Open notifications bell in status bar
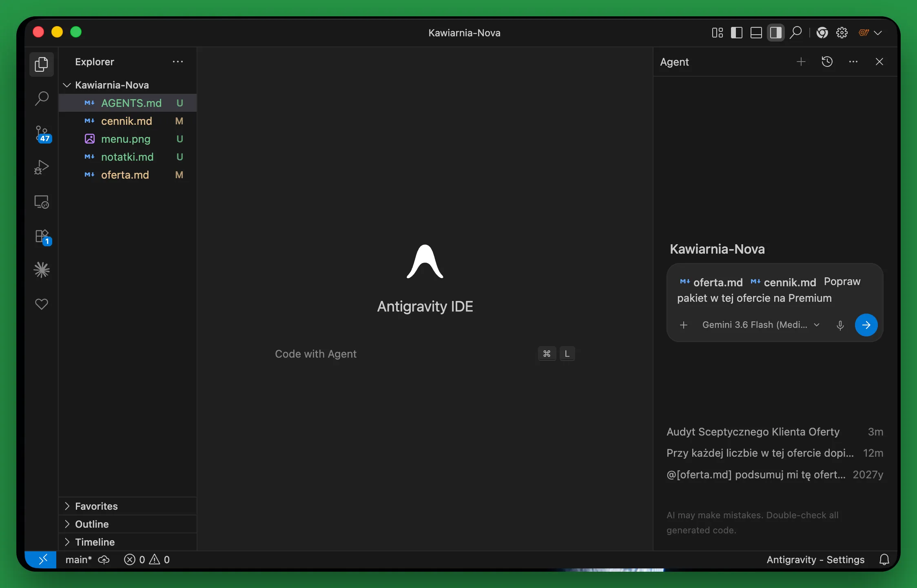917x588 pixels. pos(884,559)
